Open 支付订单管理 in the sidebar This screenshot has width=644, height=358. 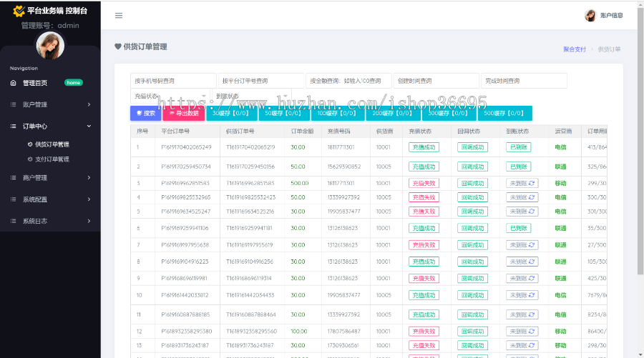click(52, 159)
